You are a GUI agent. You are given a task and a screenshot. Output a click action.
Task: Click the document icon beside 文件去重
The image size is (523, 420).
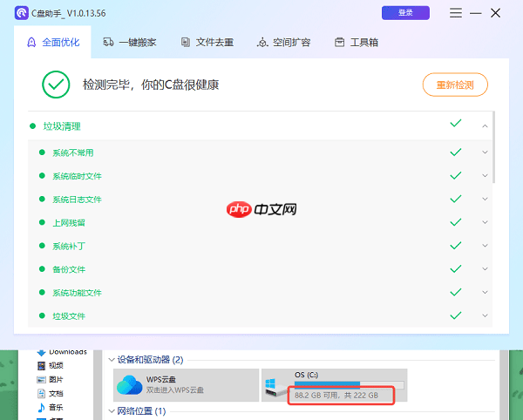coord(186,42)
